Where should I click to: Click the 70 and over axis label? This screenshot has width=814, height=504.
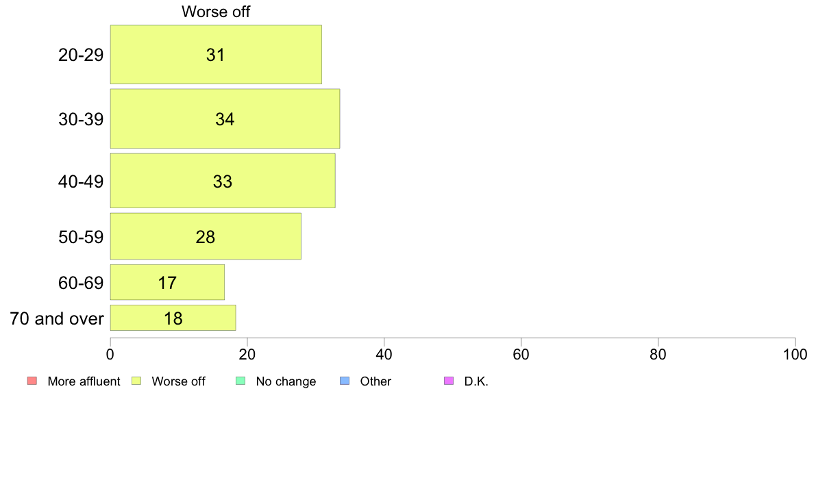[57, 318]
